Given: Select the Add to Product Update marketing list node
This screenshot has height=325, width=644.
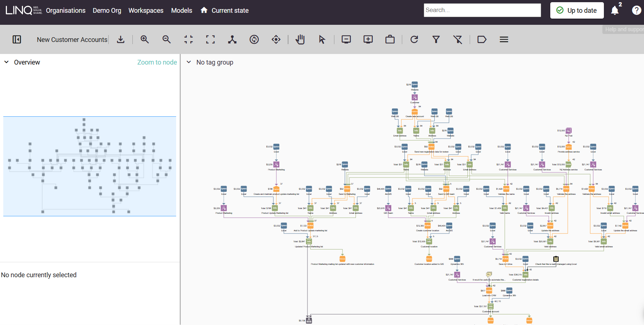Looking at the screenshot, I should point(310,226).
